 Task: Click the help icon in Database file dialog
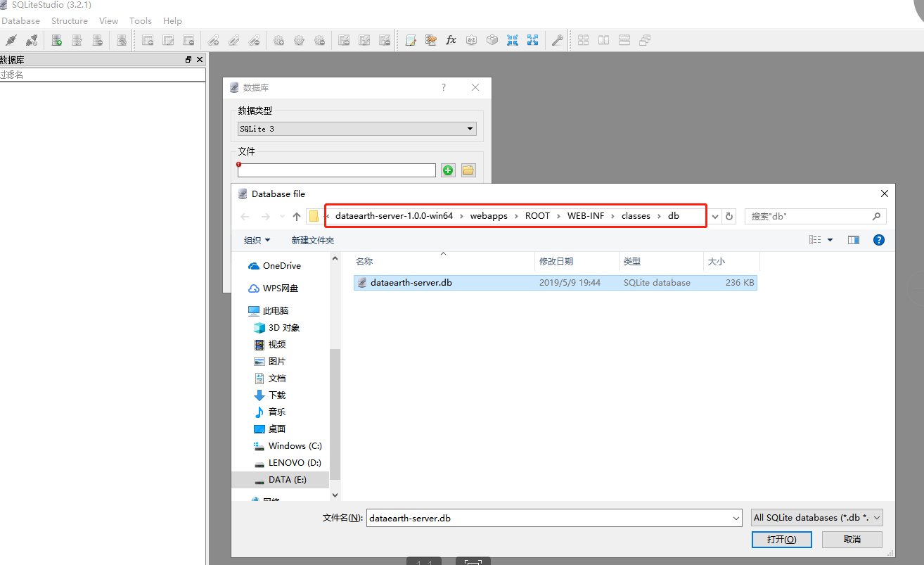(878, 240)
